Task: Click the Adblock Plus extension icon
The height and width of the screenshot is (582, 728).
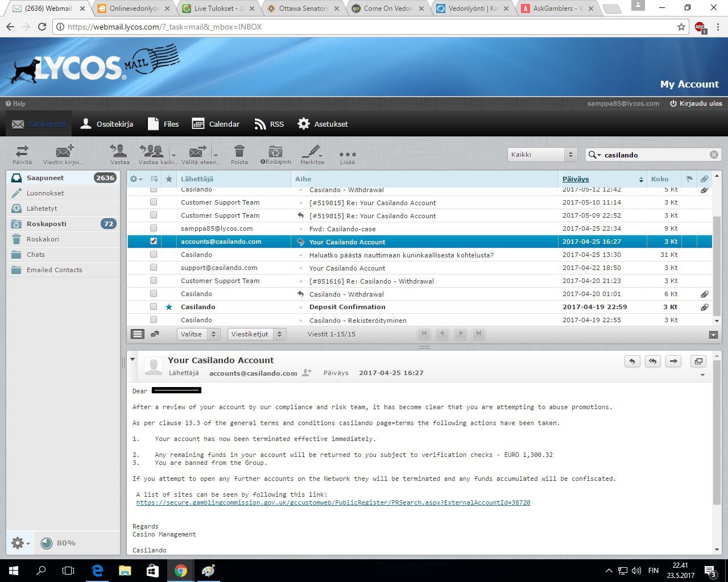Action: tap(700, 27)
